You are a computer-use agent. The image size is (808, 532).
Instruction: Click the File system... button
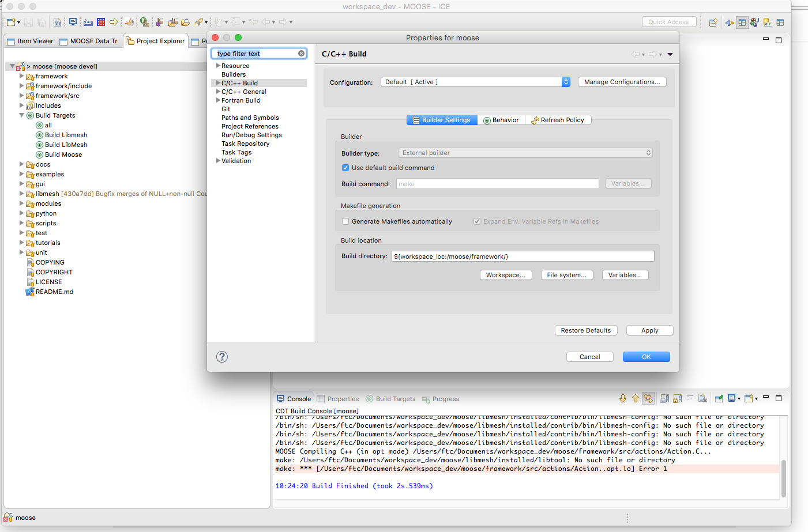coord(567,275)
